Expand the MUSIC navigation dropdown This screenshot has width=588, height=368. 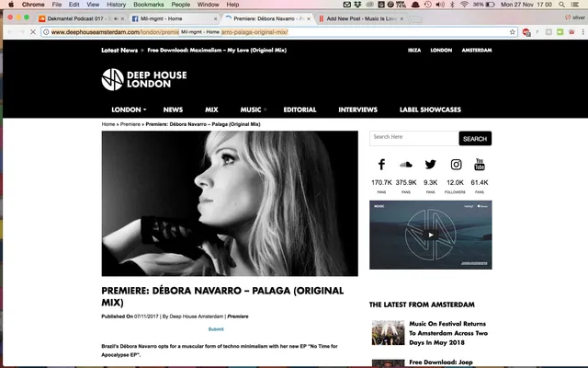pos(254,109)
